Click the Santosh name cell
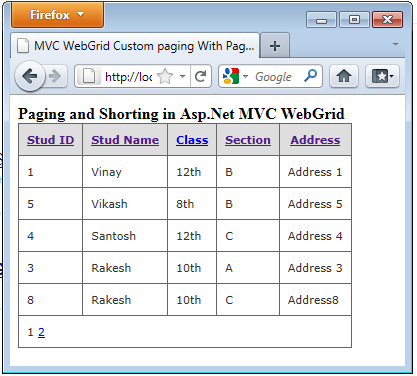The height and width of the screenshot is (376, 417). click(125, 236)
